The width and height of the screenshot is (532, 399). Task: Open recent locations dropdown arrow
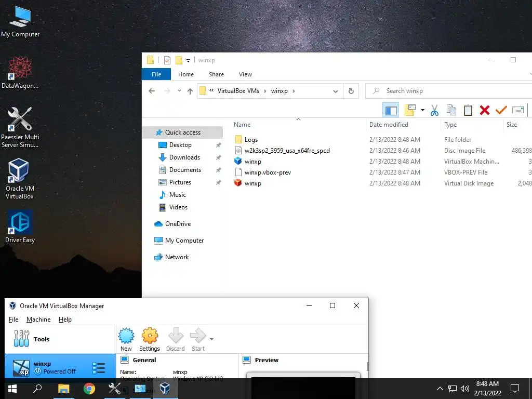pyautogui.click(x=179, y=91)
